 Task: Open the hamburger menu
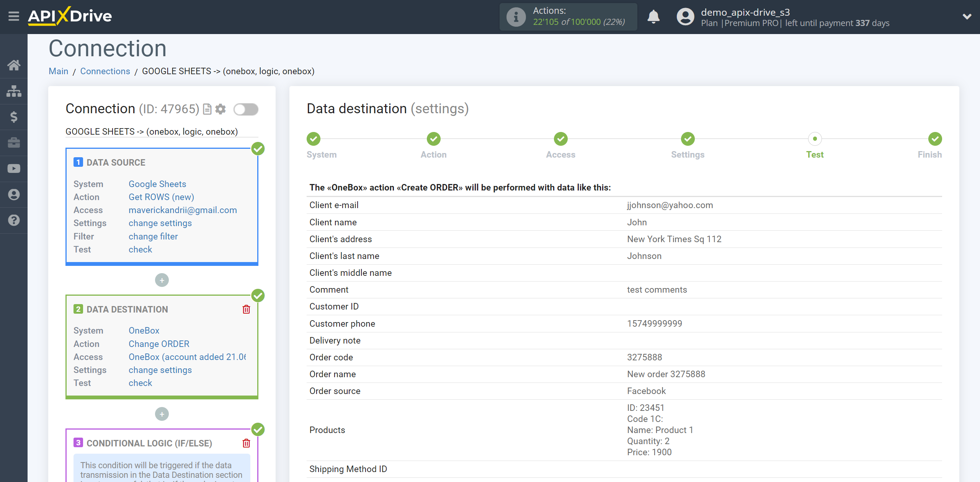click(14, 16)
